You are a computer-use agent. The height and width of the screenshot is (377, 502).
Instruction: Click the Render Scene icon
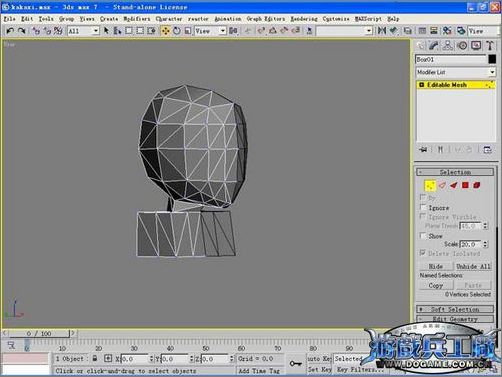[461, 31]
